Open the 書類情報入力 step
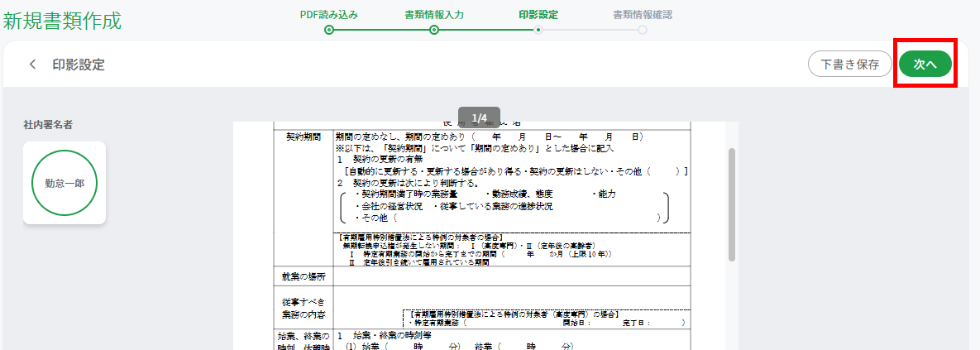980x350 pixels. [x=433, y=14]
